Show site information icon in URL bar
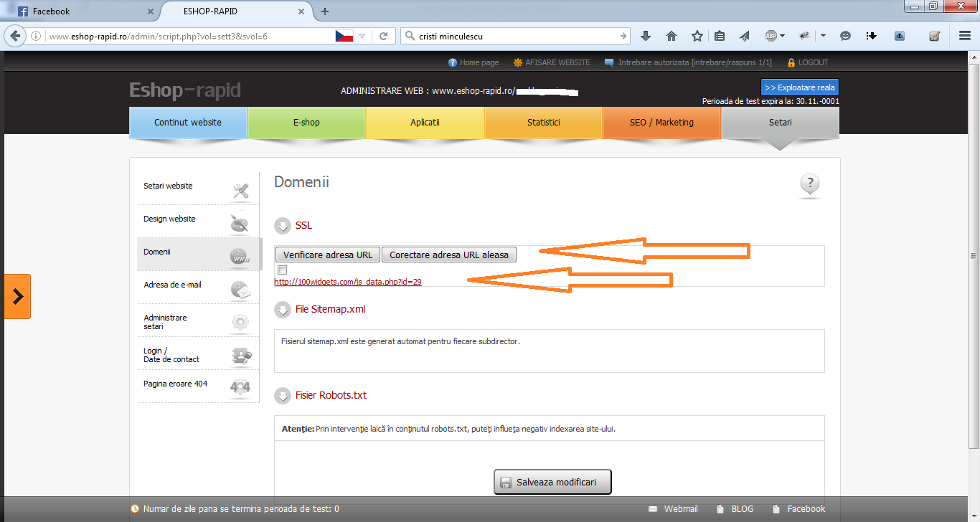The height and width of the screenshot is (522, 980). (36, 36)
